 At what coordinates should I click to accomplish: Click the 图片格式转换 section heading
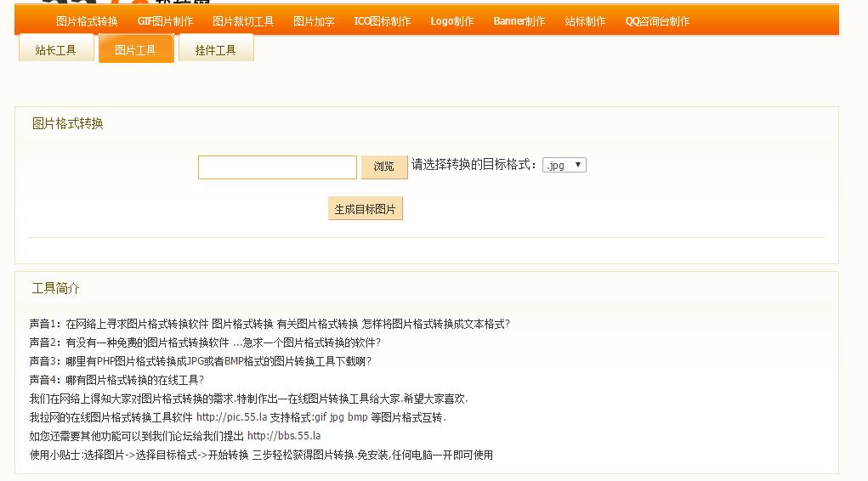tap(67, 123)
